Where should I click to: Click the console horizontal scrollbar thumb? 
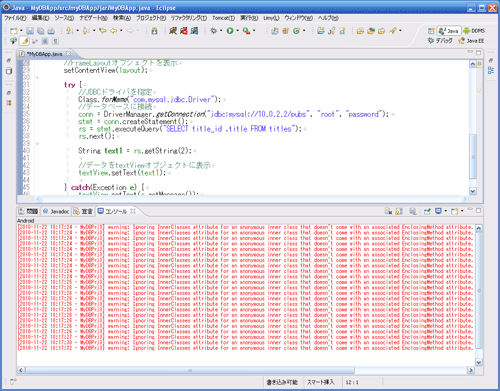tap(190, 370)
